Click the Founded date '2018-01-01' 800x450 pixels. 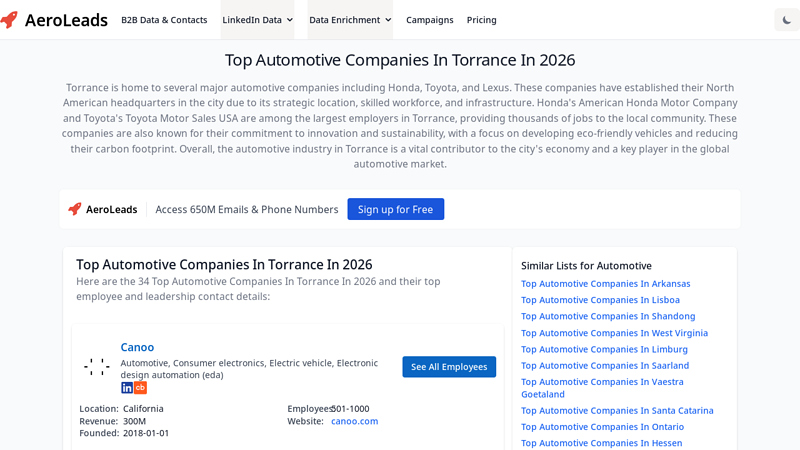(x=146, y=433)
